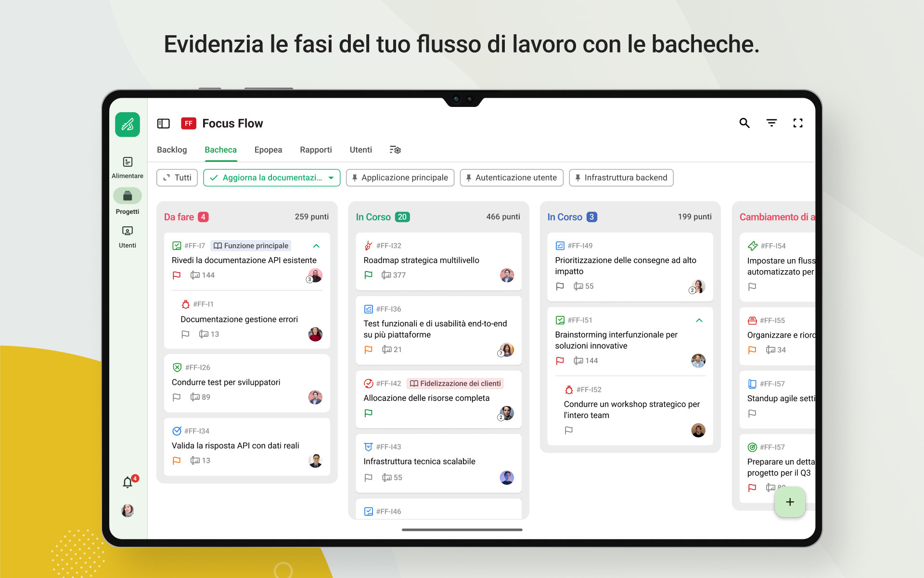Image resolution: width=924 pixels, height=578 pixels.
Task: Collapse subtasks of card FF-I7
Action: point(316,246)
